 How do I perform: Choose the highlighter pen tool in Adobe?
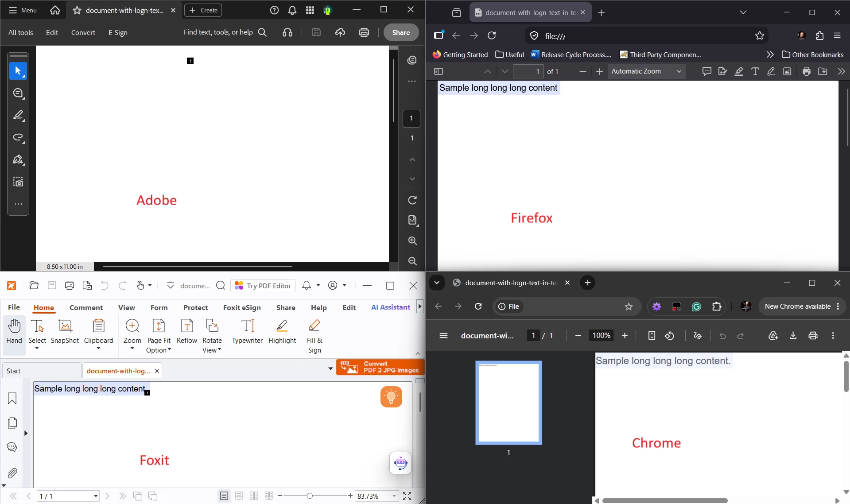pyautogui.click(x=18, y=115)
